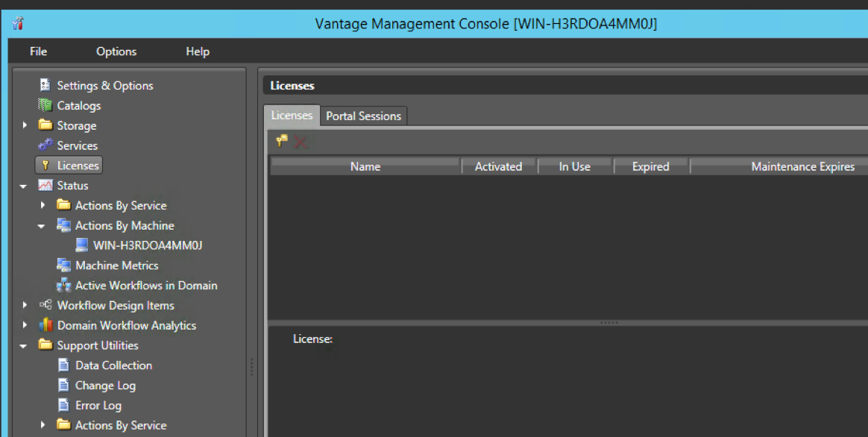Click the Data Collection document icon

tap(63, 365)
